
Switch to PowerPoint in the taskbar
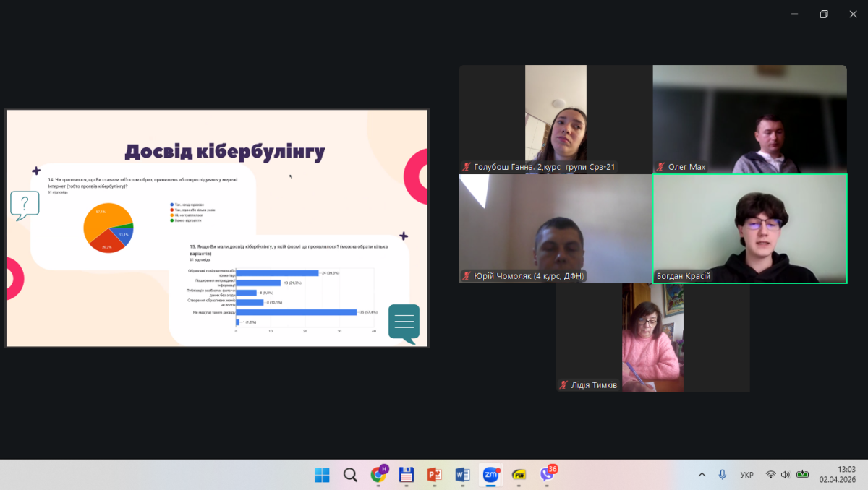[x=434, y=475]
